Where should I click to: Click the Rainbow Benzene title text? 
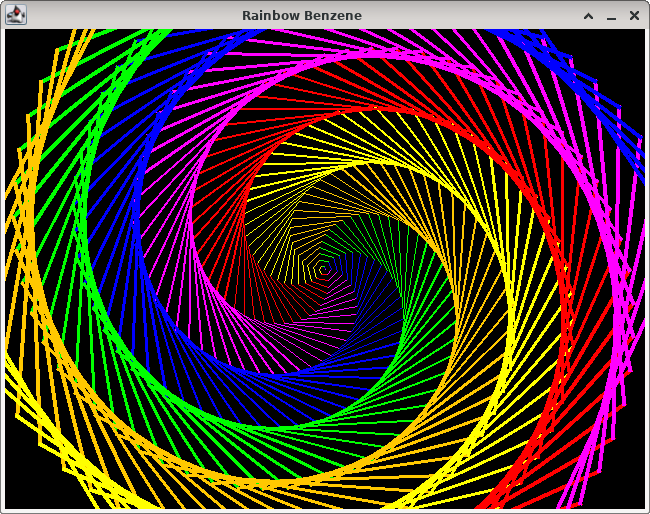point(302,15)
